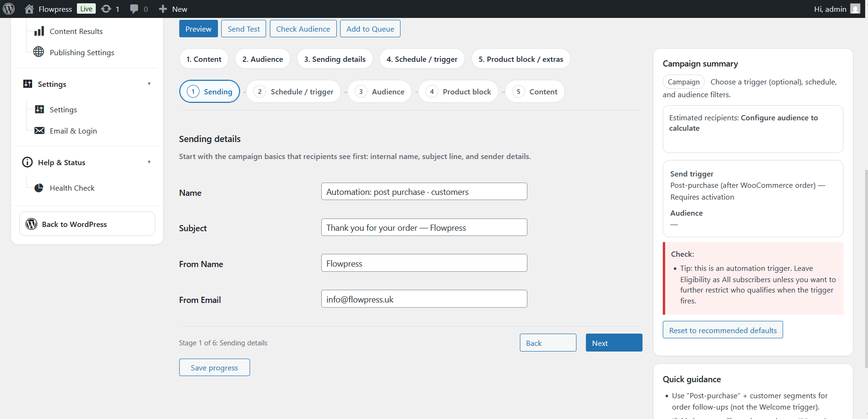868x419 pixels.
Task: Click the Back button
Action: [548, 343]
